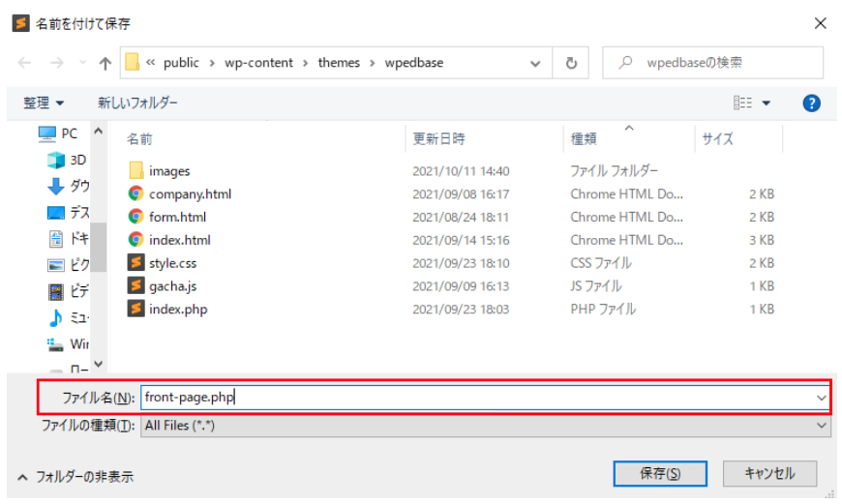Viewport: 842px width, 504px height.
Task: Click the 'style.css' file name
Action: [172, 263]
